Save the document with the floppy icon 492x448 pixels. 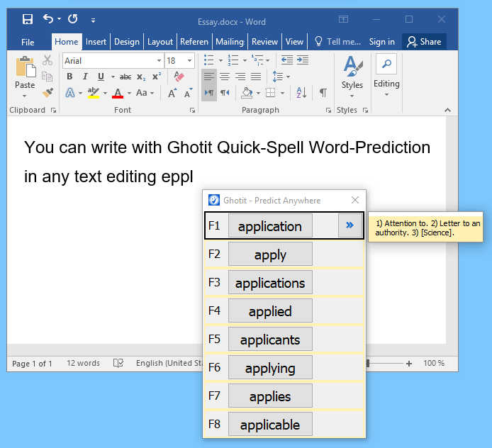[28, 19]
